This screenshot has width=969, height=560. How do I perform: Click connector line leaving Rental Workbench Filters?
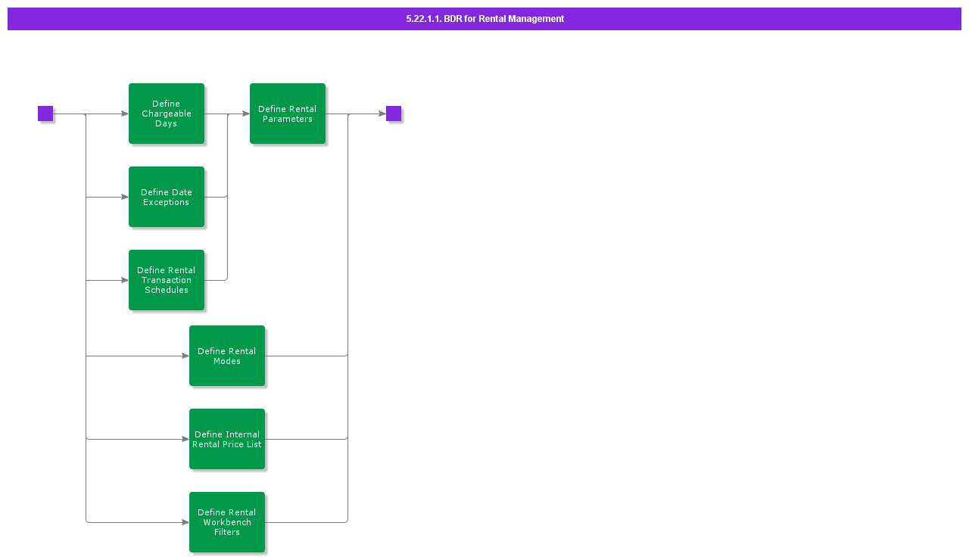click(307, 522)
